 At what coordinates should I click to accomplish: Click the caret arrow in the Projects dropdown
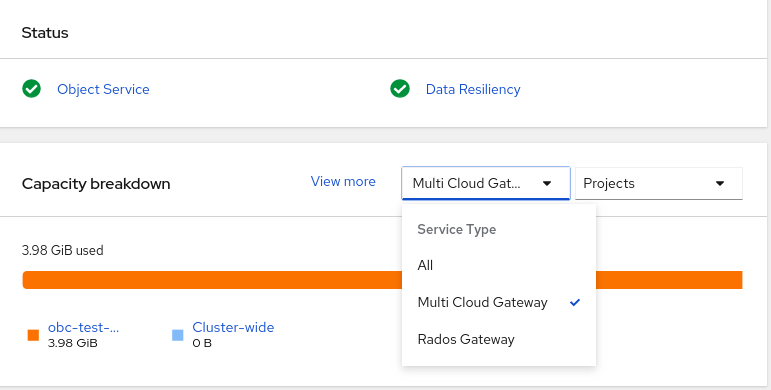click(720, 183)
